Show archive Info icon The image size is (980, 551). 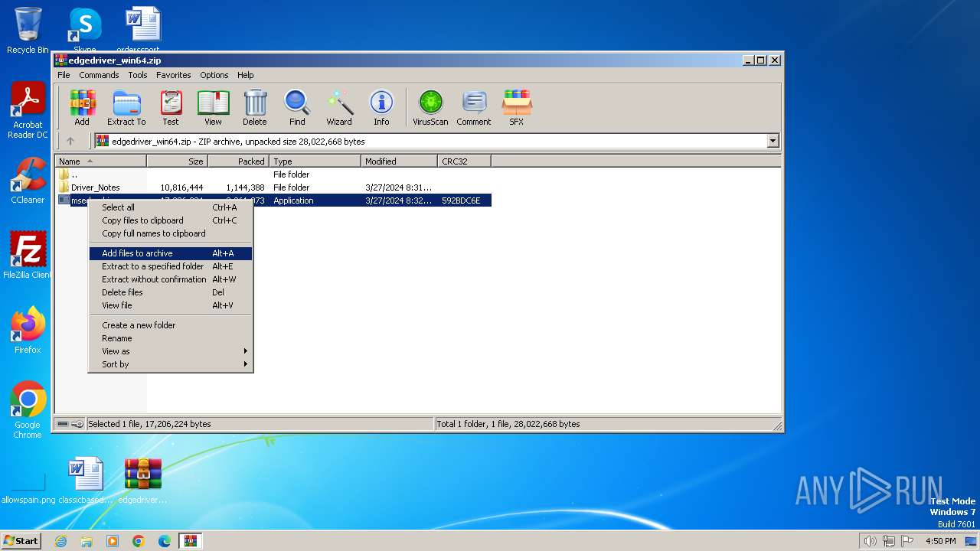point(381,107)
